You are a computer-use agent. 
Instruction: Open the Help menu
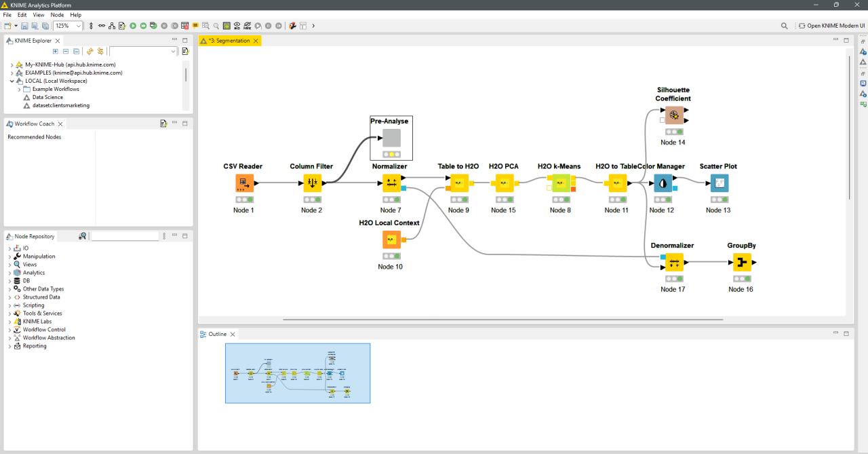coord(75,15)
